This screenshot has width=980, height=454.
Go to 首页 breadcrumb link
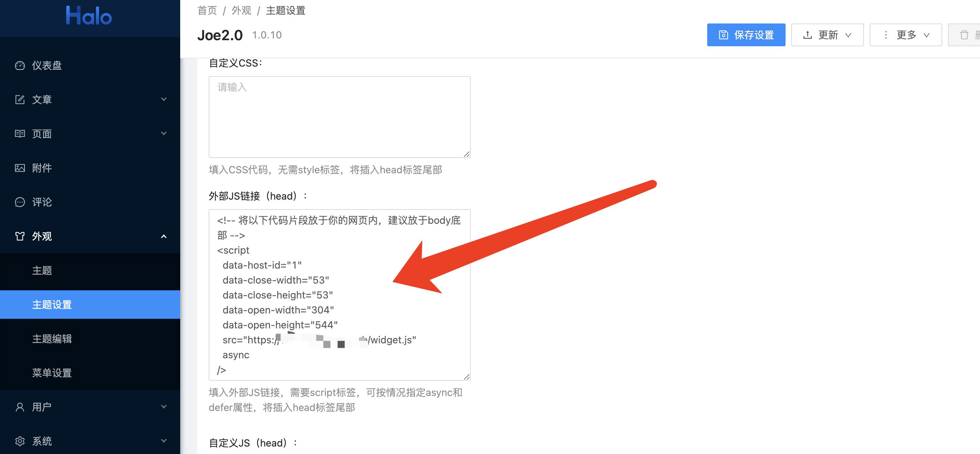coord(207,10)
